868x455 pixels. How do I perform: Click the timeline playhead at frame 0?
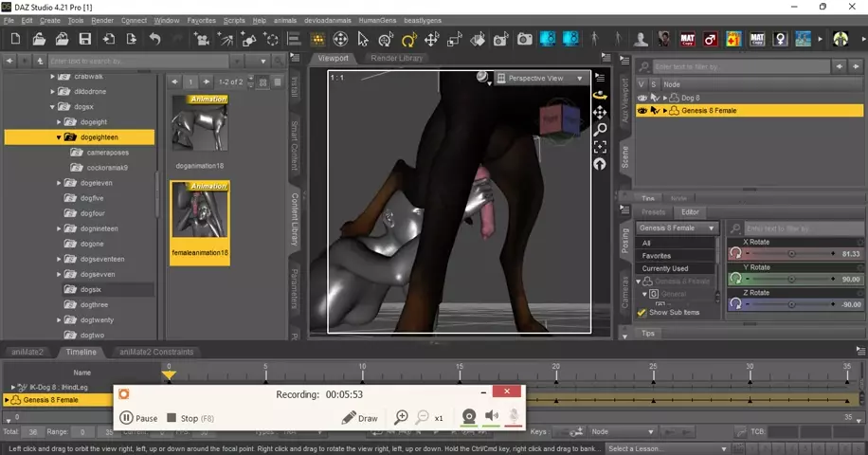coord(169,375)
